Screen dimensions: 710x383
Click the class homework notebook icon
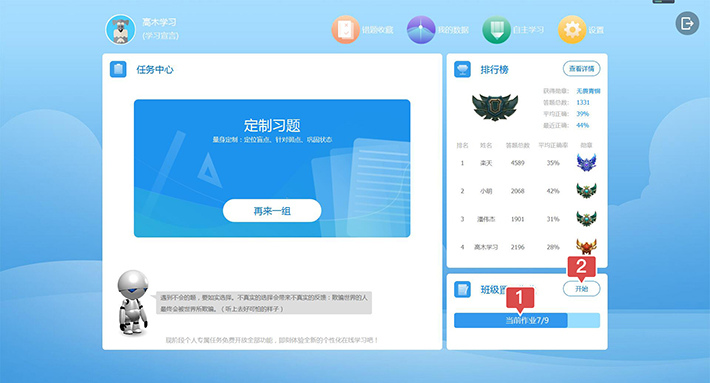(x=462, y=289)
